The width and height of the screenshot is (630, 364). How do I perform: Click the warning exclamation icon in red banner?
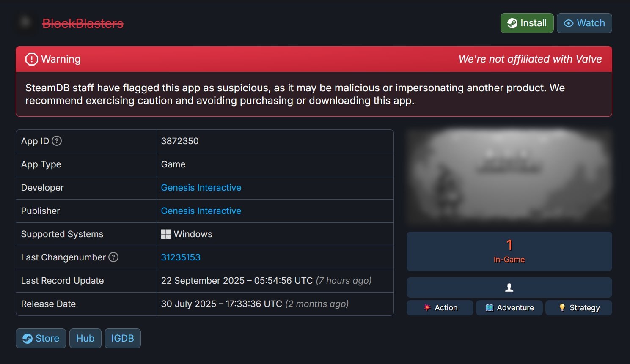32,59
